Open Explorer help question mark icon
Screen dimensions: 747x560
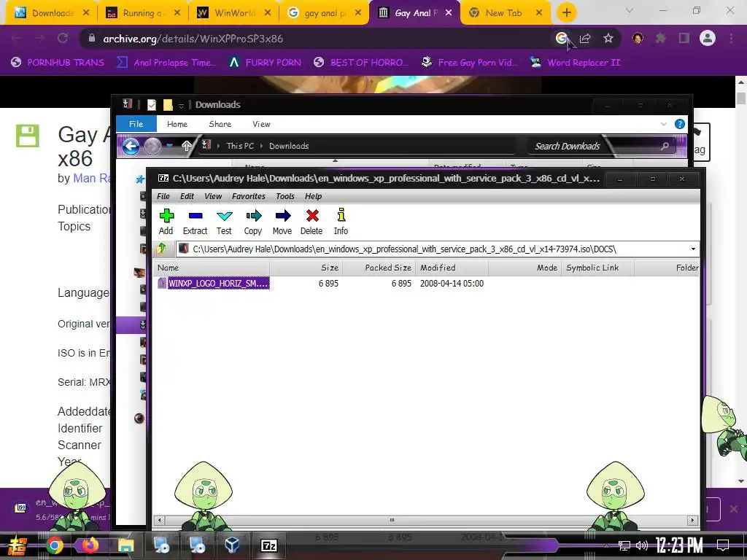pyautogui.click(x=680, y=124)
